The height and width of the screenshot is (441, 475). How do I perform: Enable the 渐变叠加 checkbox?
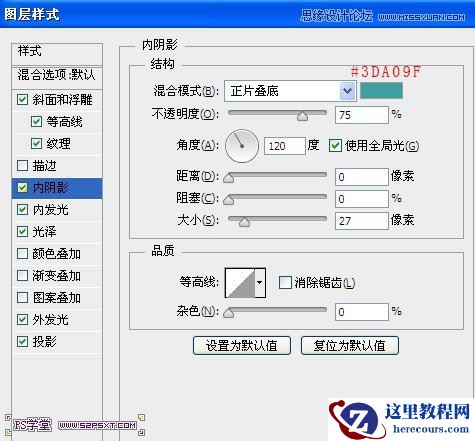pos(22,276)
